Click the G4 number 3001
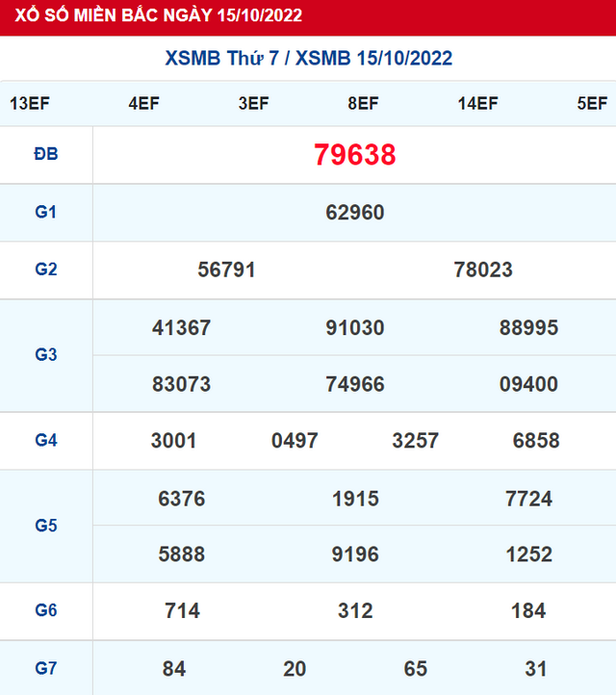The width and height of the screenshot is (616, 695). click(174, 441)
